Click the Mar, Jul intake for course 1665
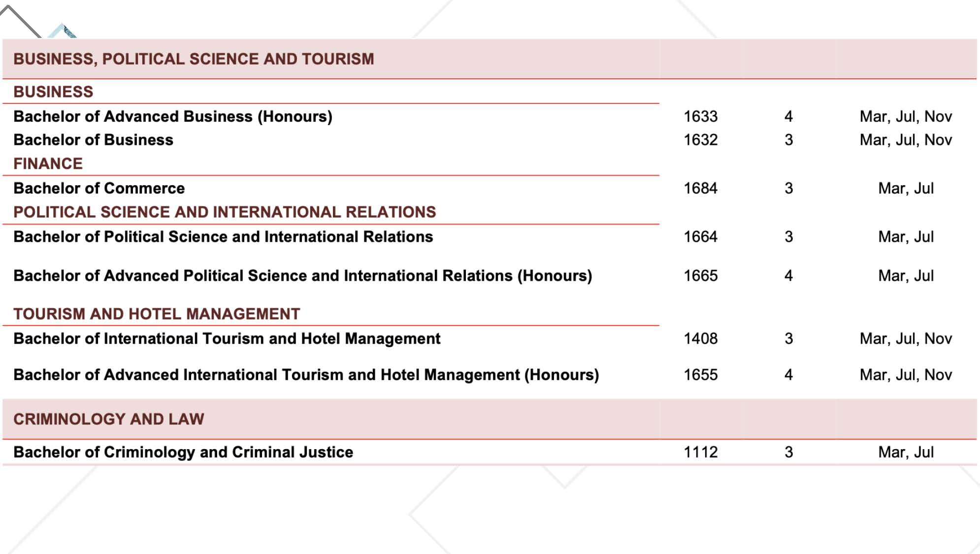Screen dimensions: 980x554 click(x=906, y=276)
